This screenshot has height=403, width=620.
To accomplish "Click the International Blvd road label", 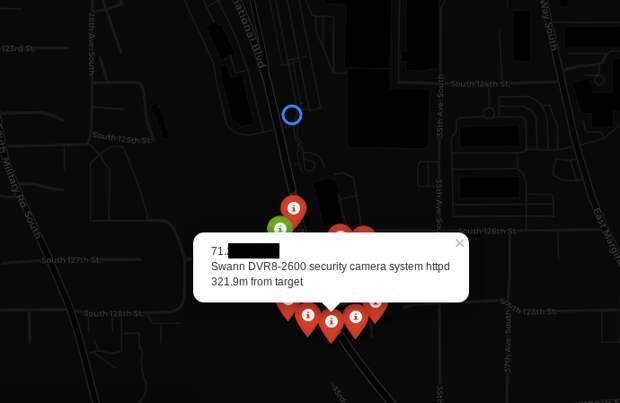I will coord(249,34).
